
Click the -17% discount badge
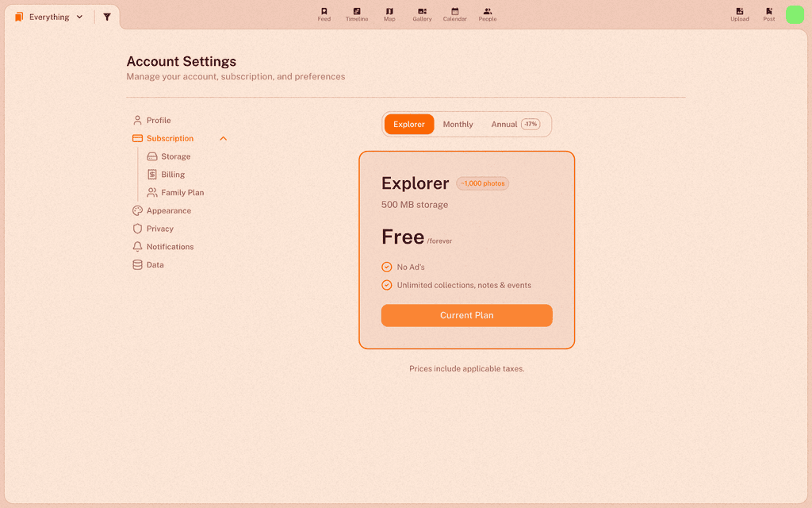(x=530, y=125)
